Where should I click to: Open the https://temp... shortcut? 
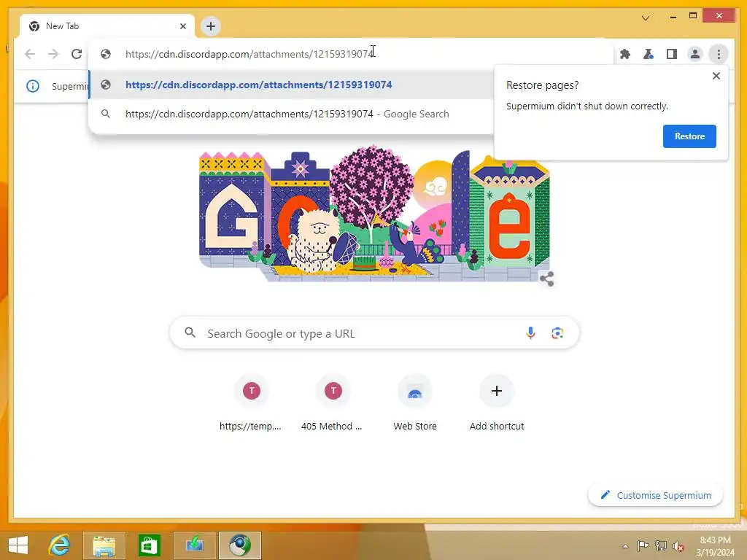[251, 403]
